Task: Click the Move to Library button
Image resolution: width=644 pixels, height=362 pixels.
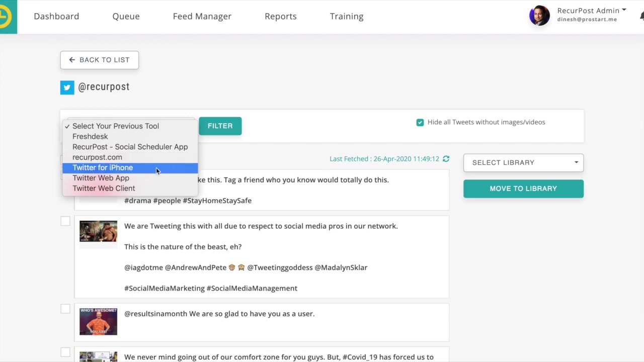Action: click(x=523, y=189)
